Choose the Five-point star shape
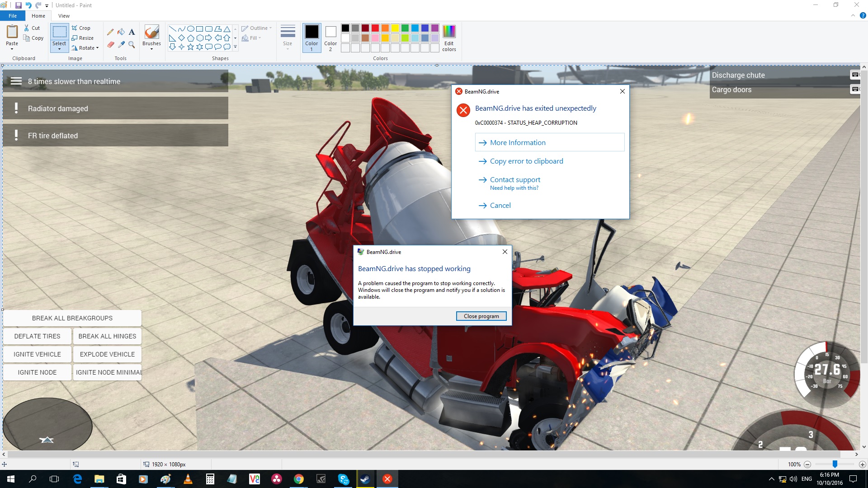Image resolution: width=868 pixels, height=488 pixels. click(191, 47)
